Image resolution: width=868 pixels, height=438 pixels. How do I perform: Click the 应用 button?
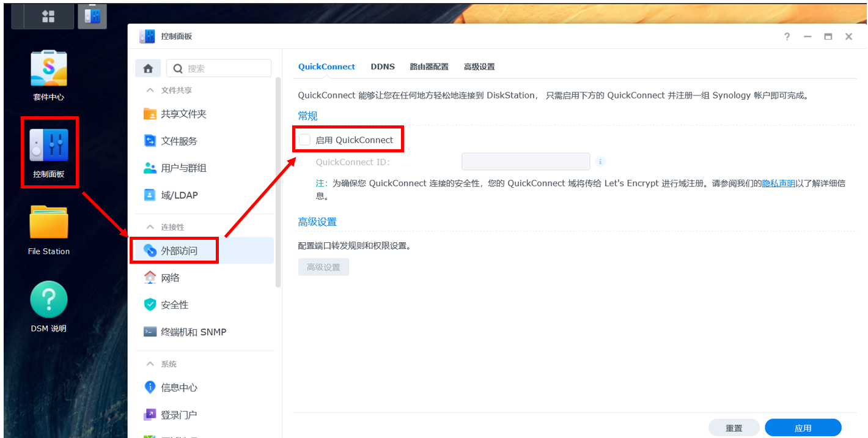[803, 428]
